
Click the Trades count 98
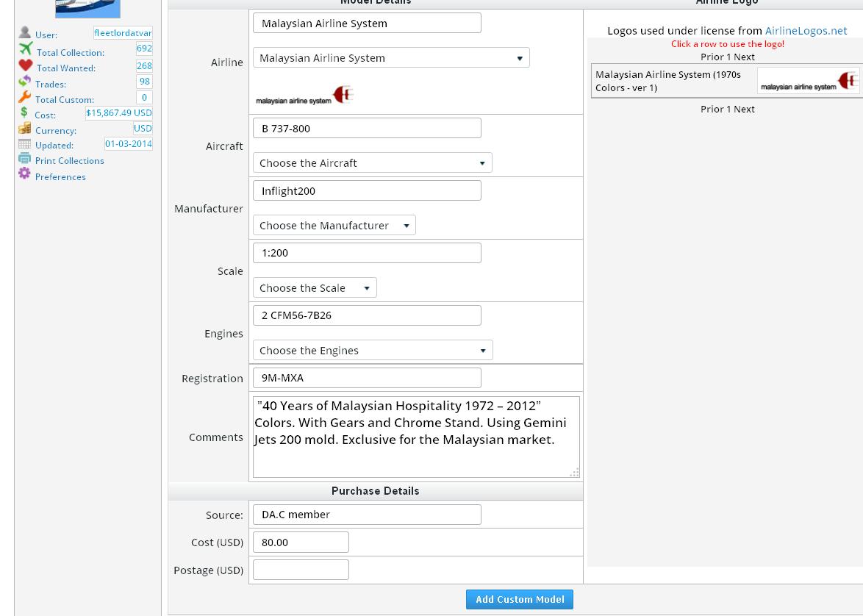pyautogui.click(x=144, y=82)
